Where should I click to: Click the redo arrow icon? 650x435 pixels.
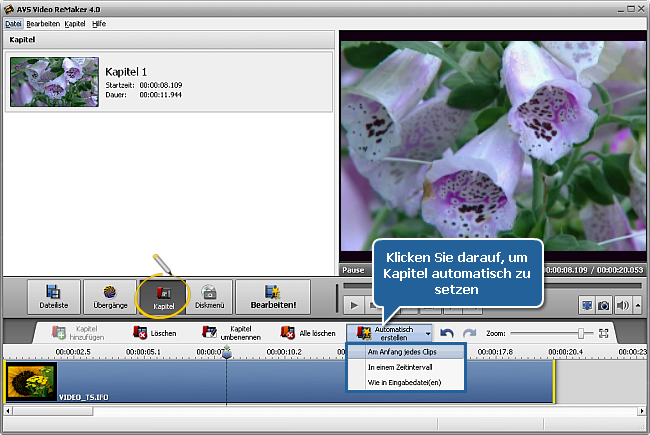tap(469, 333)
